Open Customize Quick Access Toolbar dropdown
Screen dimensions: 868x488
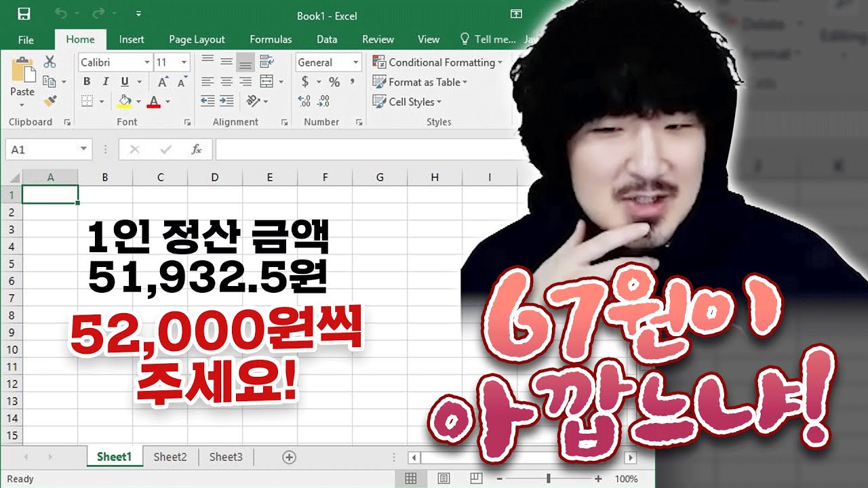[x=138, y=14]
